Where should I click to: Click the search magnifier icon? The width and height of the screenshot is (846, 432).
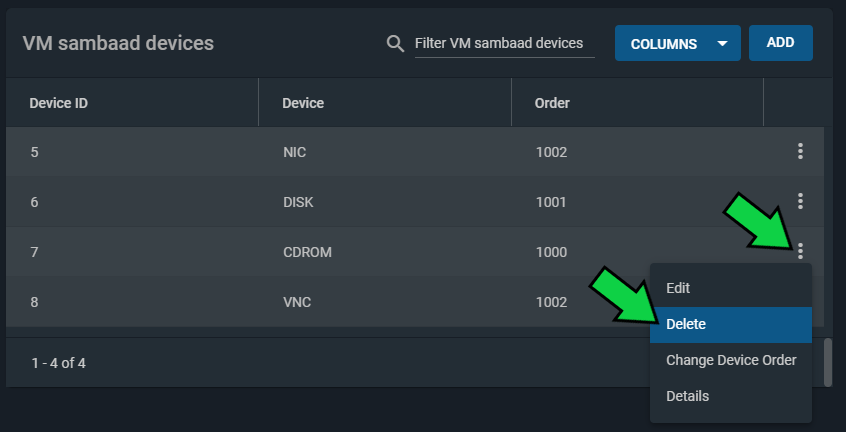395,44
